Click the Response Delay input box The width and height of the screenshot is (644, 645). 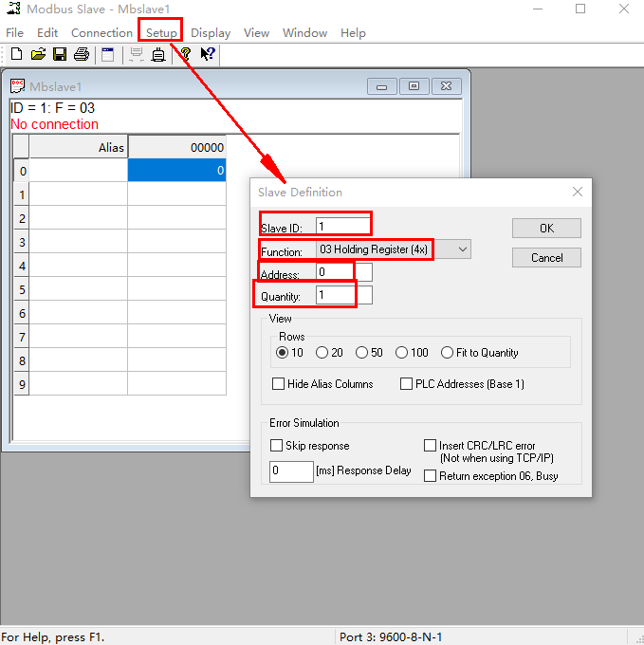291,471
